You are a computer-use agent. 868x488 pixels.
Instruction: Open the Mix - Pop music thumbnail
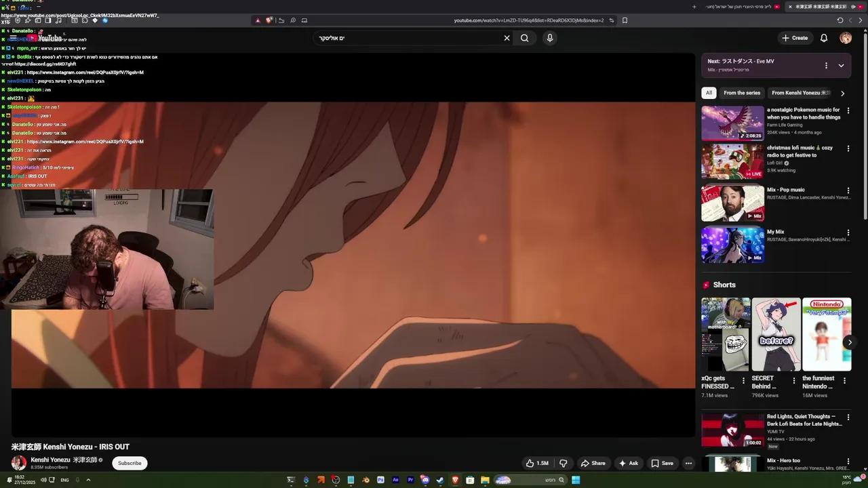(x=732, y=203)
